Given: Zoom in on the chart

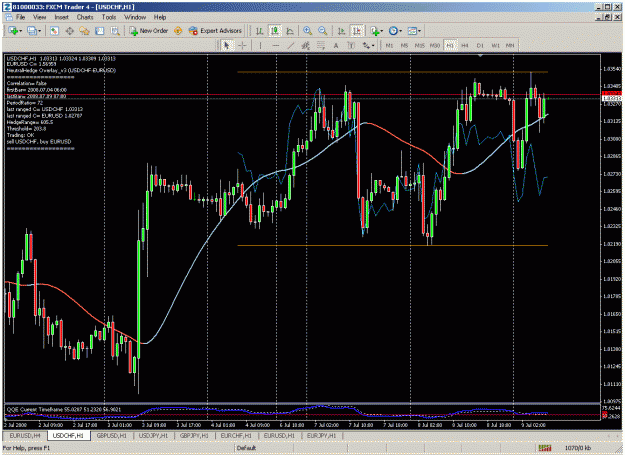Looking at the screenshot, I should [307, 31].
